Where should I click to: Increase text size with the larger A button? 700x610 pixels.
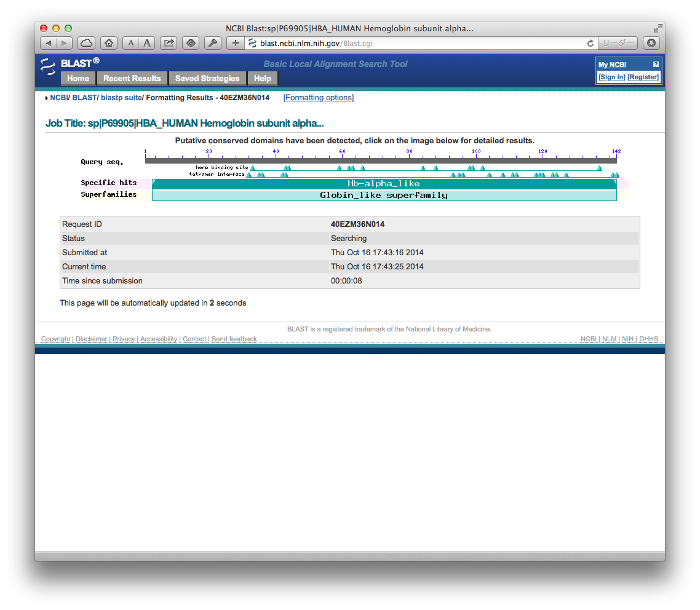(x=147, y=43)
